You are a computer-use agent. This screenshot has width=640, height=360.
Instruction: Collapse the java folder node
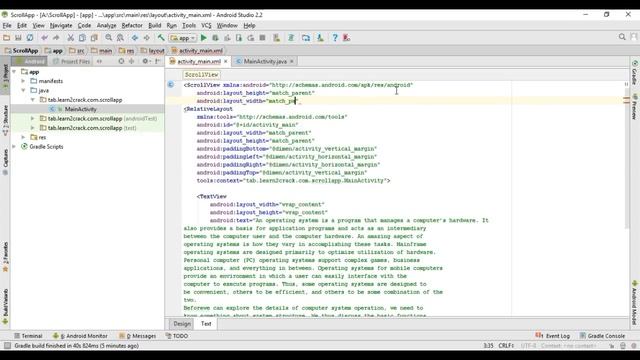24,90
